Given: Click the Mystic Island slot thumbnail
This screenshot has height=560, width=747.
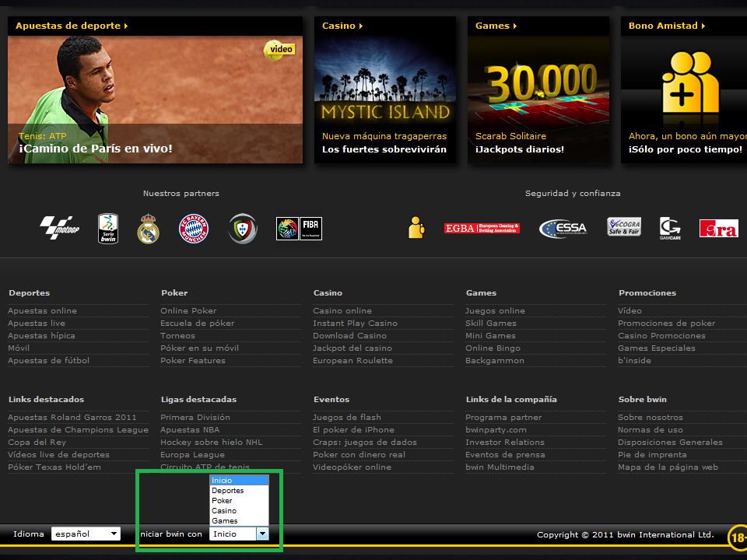Looking at the screenshot, I should pos(385,81).
